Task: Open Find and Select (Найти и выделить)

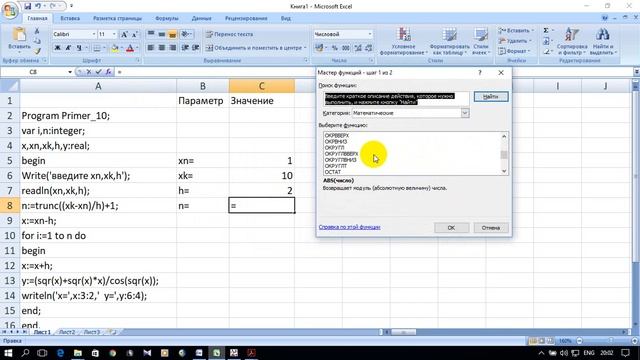Action: click(603, 42)
